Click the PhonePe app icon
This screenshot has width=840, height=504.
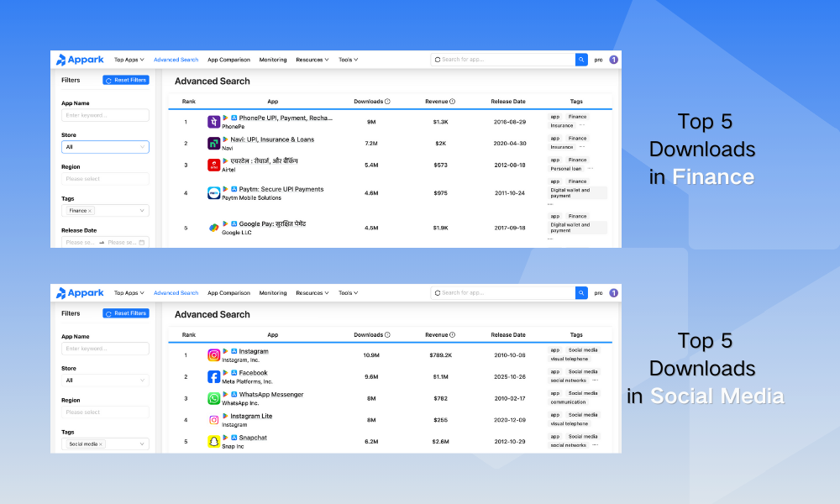tap(214, 121)
